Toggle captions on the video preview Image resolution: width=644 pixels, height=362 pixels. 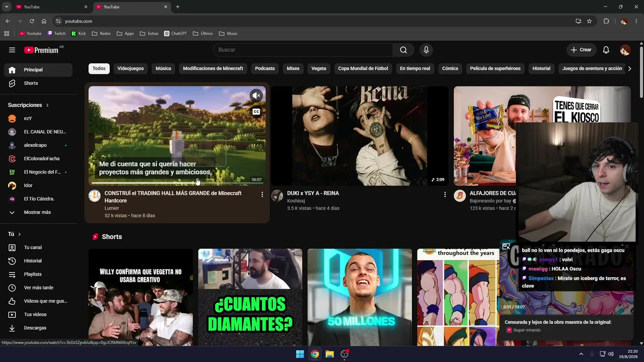tap(256, 112)
